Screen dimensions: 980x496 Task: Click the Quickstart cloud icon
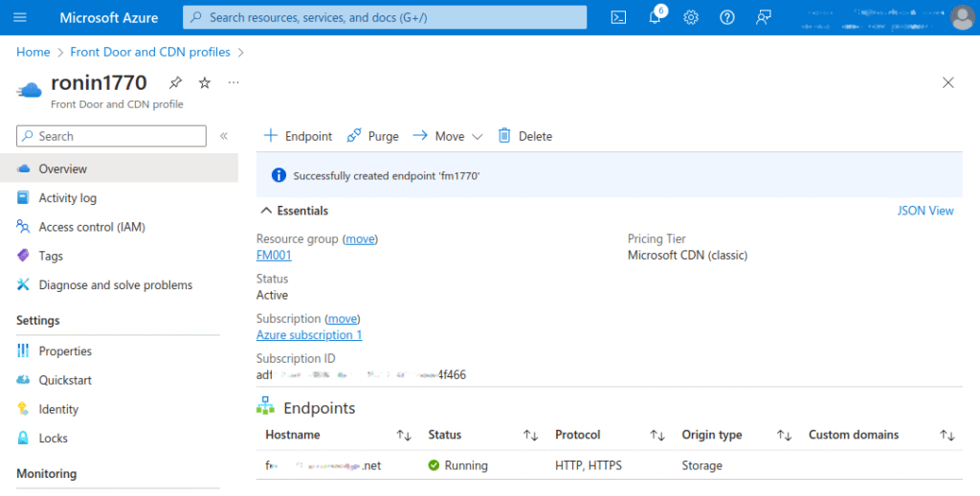click(23, 380)
